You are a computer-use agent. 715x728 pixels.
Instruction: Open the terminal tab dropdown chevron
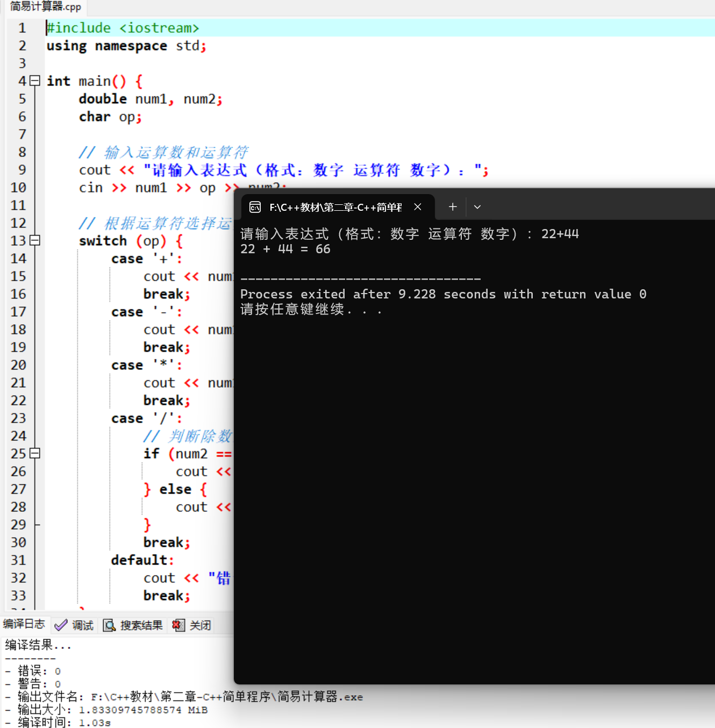pos(477,207)
